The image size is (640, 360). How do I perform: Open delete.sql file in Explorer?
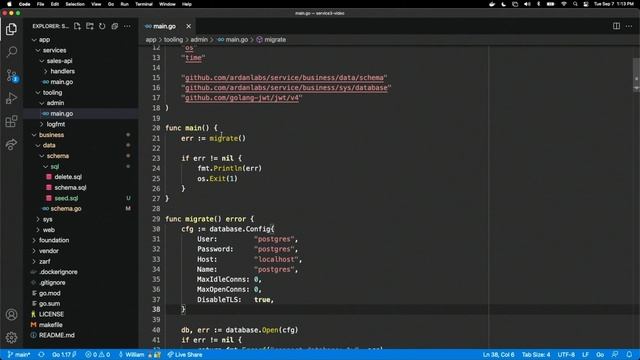click(68, 177)
